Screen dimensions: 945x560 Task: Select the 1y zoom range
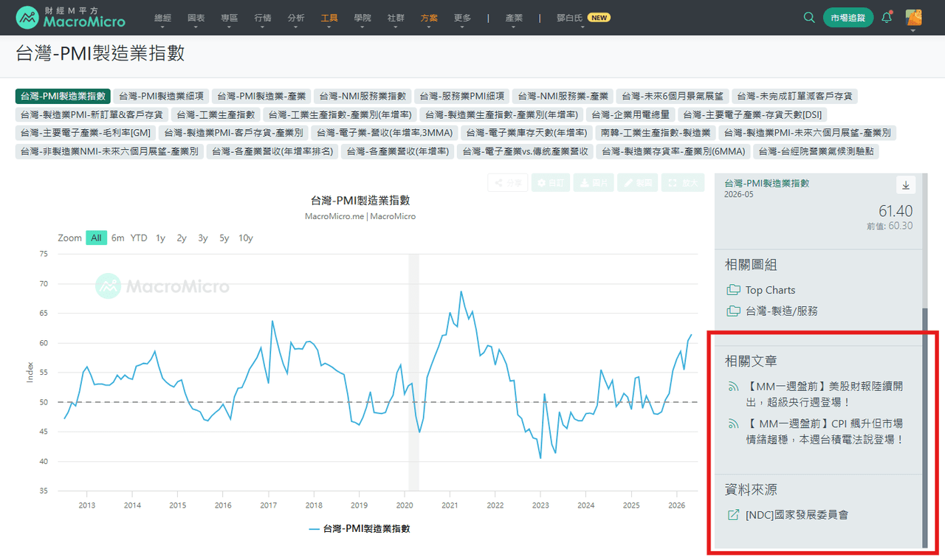[x=160, y=238]
